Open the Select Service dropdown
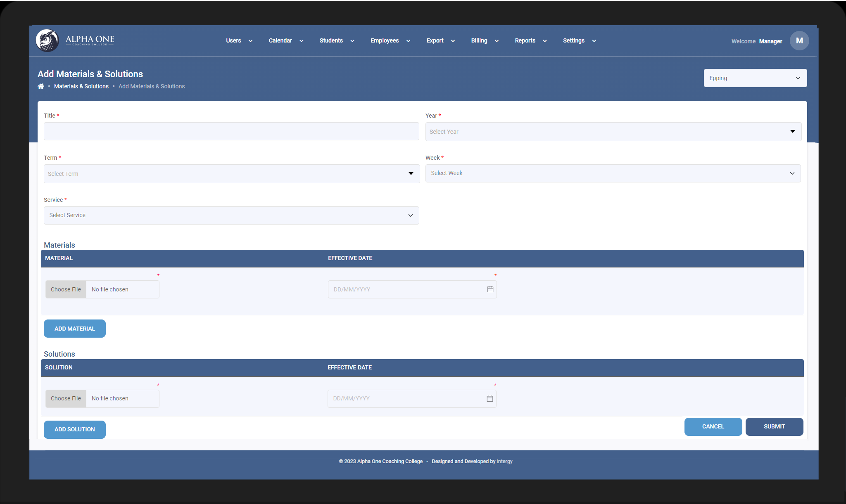 [x=231, y=215]
